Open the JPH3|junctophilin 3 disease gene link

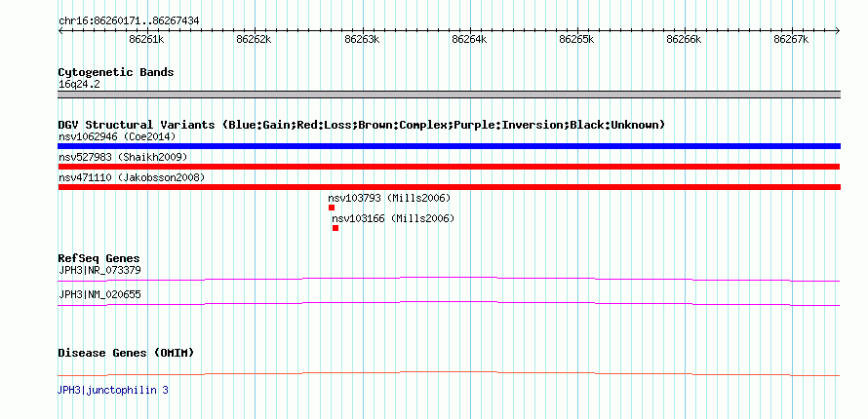click(113, 391)
